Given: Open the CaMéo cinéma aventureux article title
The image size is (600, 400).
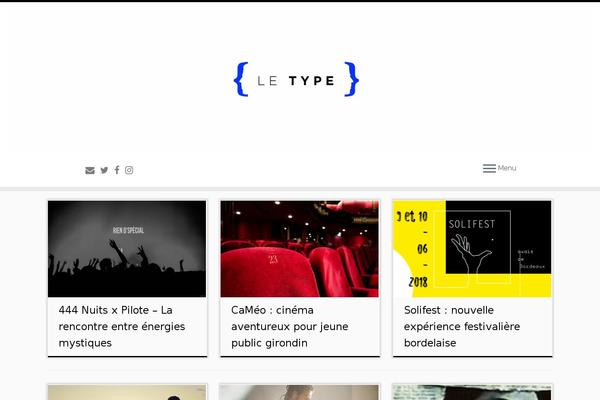Looking at the screenshot, I should 290,327.
